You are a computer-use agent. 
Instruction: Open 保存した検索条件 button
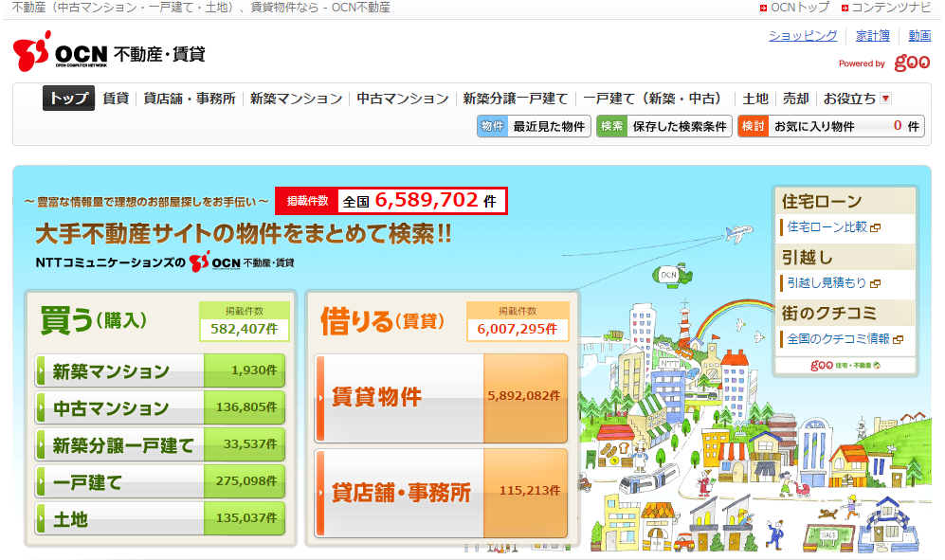[x=664, y=126]
